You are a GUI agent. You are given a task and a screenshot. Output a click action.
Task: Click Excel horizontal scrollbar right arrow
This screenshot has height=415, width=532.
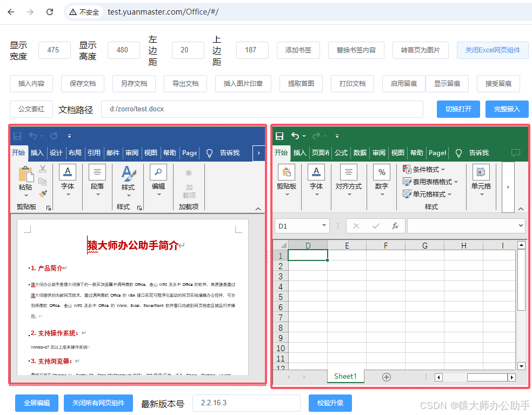[x=511, y=377]
